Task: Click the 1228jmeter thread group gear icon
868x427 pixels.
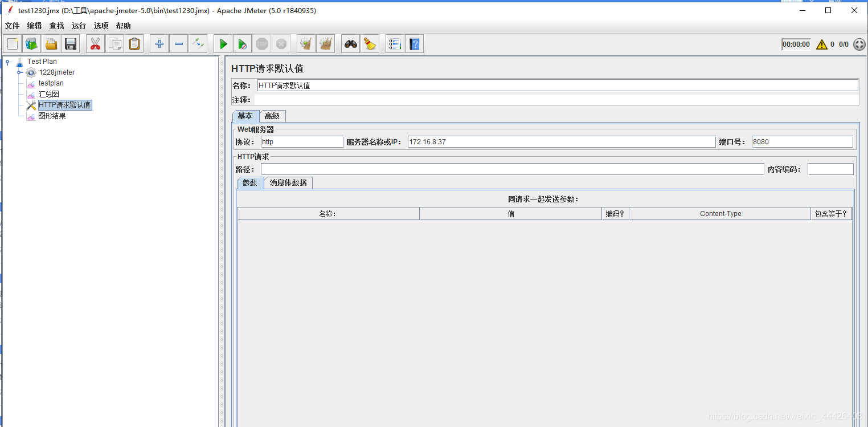Action: pos(31,72)
